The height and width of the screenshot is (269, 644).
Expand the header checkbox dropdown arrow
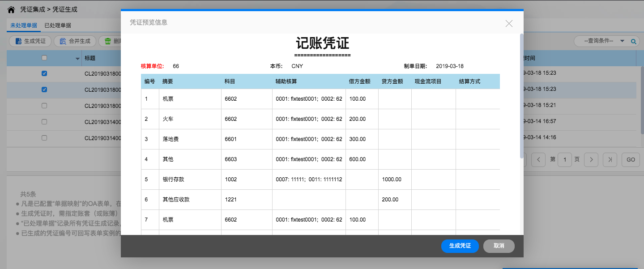[77, 59]
